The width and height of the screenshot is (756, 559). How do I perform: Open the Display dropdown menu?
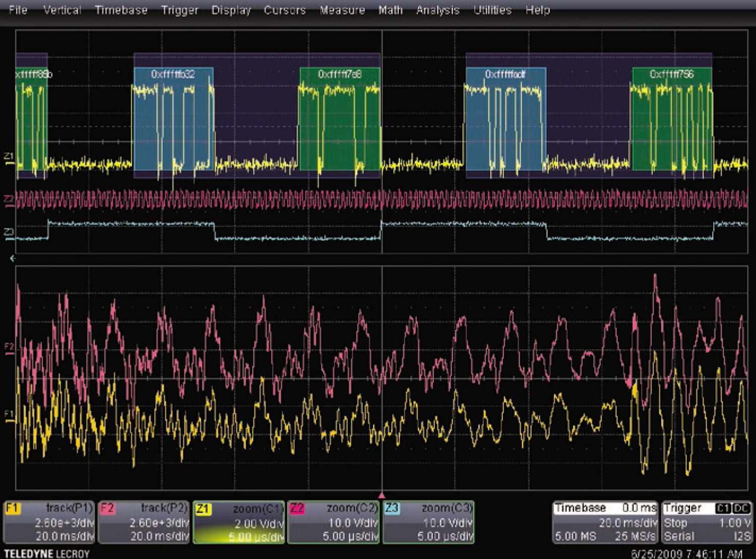231,10
